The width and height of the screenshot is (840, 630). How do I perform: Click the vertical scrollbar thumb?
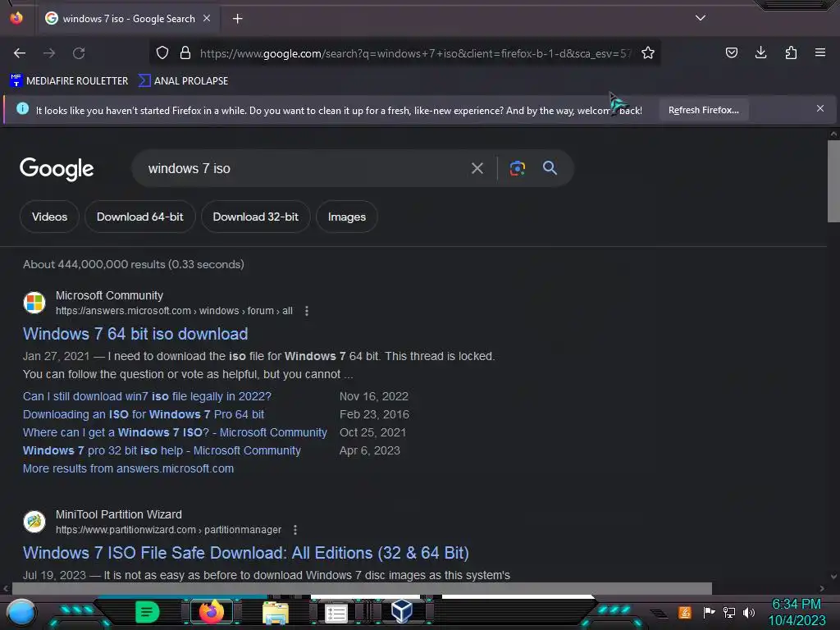point(833,181)
